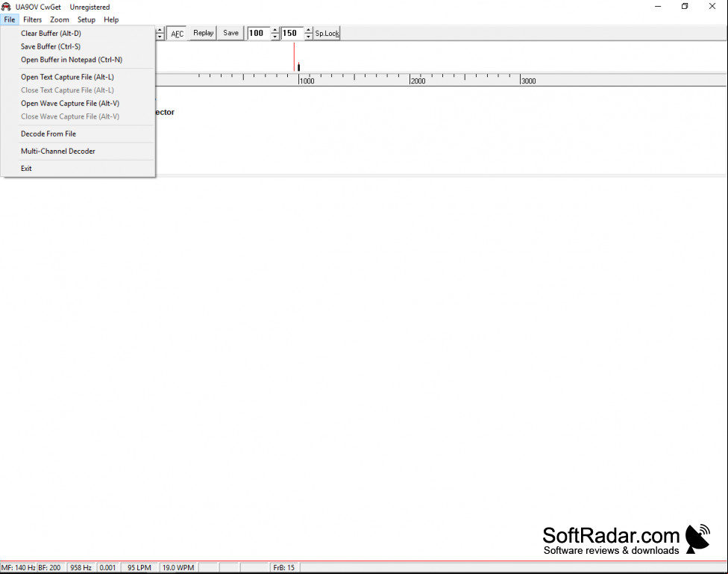The width and height of the screenshot is (728, 574).
Task: Select Decode From File menu entry
Action: click(x=78, y=134)
